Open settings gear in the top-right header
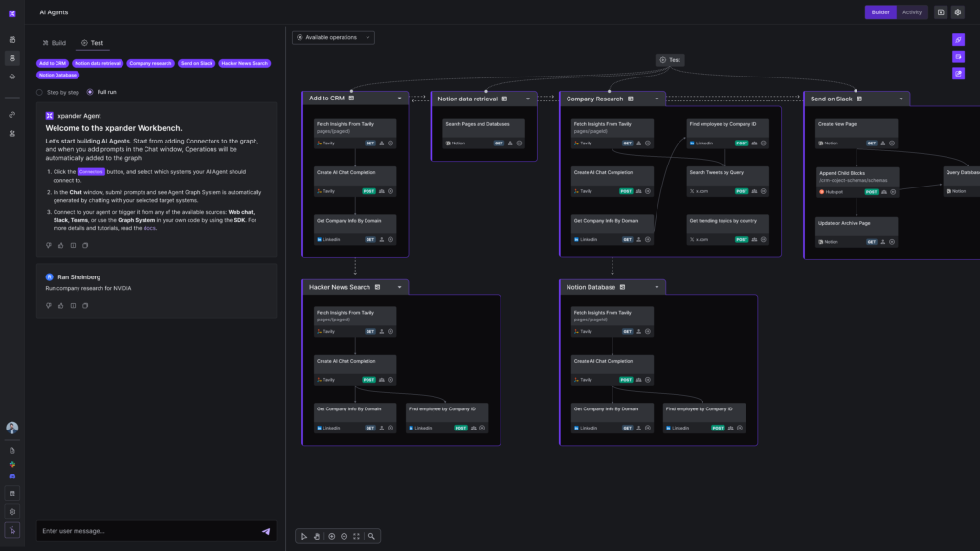The height and width of the screenshot is (551, 980). (x=957, y=12)
